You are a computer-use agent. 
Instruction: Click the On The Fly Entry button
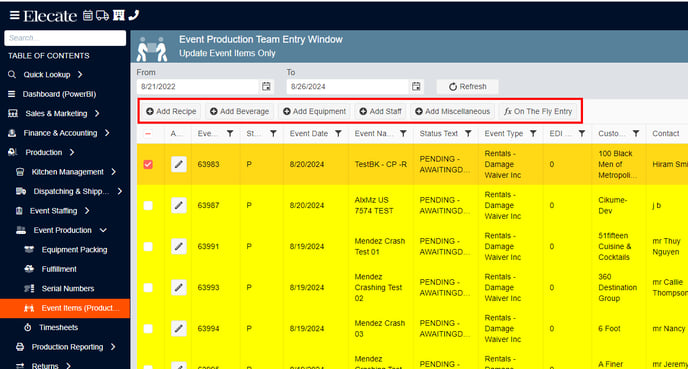pos(538,111)
